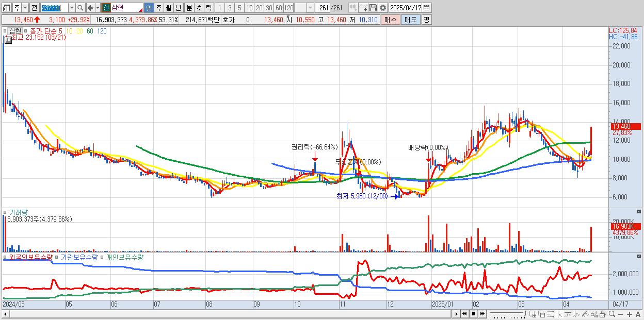Click the save floppy disk icon
Screen dimensions: 644x320
(373, 8)
